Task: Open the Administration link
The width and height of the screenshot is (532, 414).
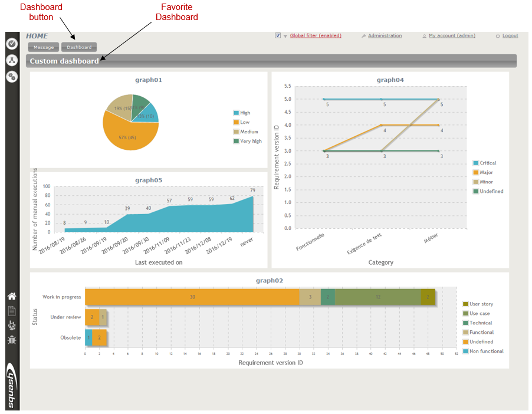Action: pos(385,36)
